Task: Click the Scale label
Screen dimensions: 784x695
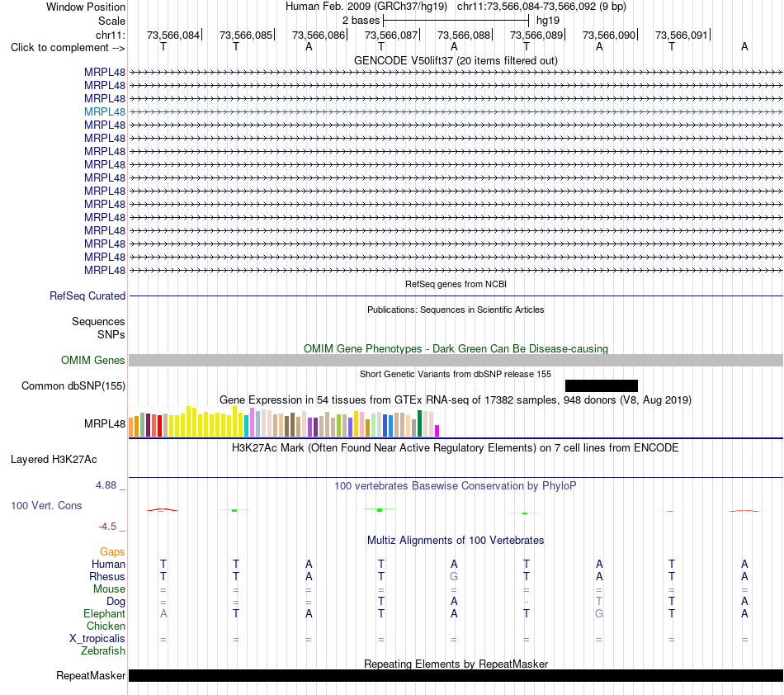Action: click(112, 21)
